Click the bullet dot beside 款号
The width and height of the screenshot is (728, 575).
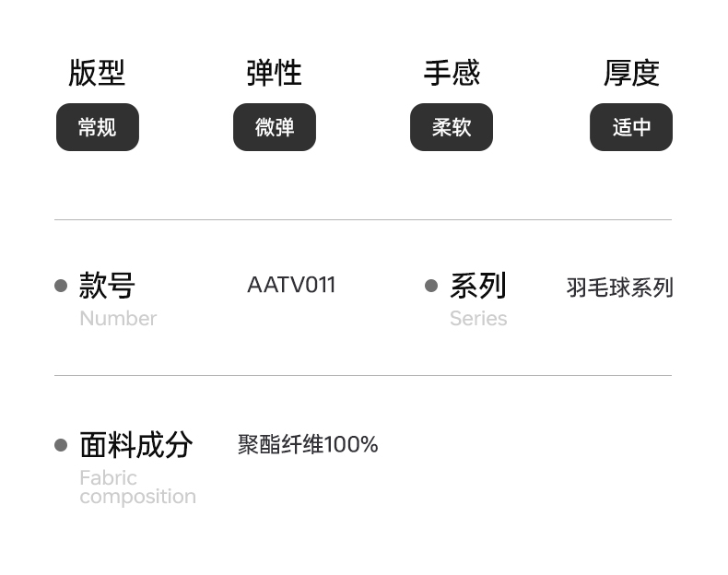click(61, 286)
